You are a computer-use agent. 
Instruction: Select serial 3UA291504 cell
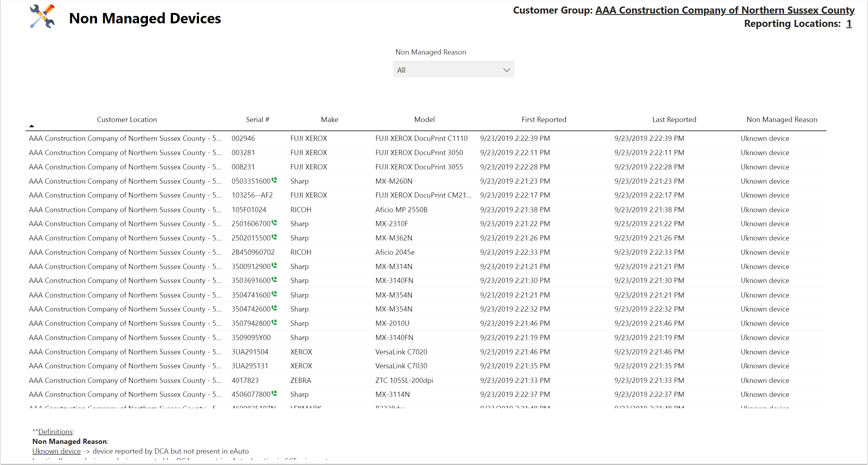click(x=250, y=352)
